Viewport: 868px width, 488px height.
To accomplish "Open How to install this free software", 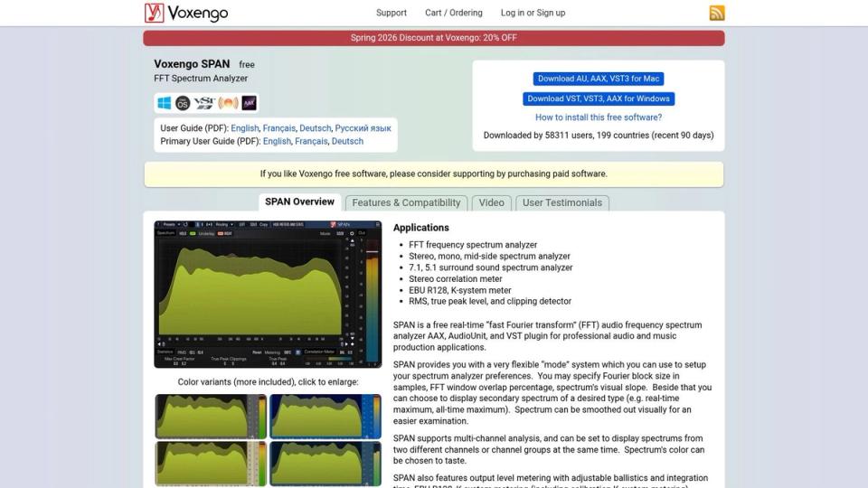I will click(x=599, y=117).
